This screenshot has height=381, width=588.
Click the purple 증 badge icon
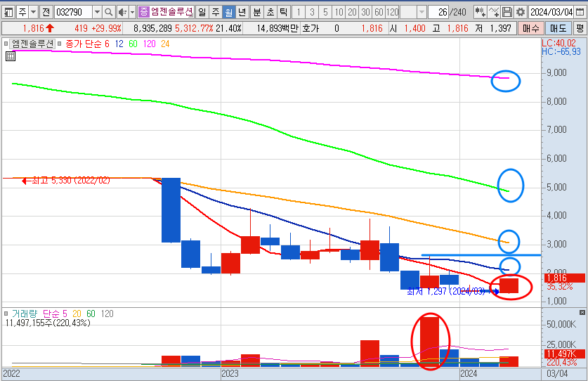click(143, 13)
